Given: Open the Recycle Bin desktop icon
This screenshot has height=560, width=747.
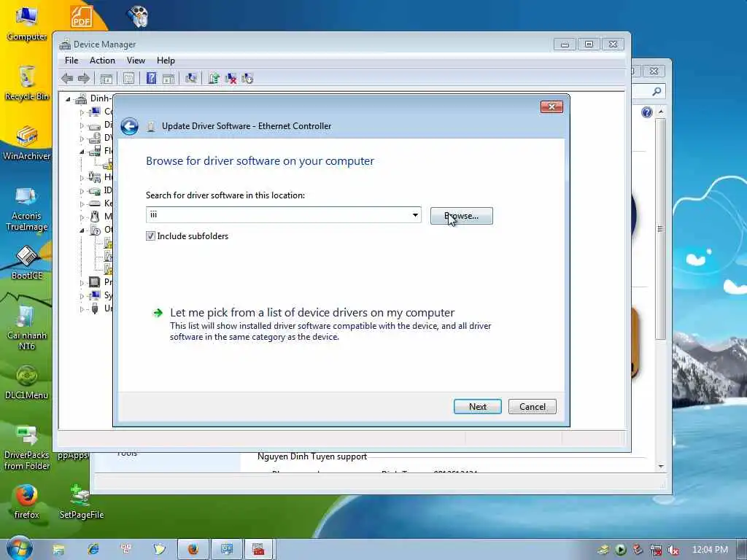Looking at the screenshot, I should coord(27,83).
